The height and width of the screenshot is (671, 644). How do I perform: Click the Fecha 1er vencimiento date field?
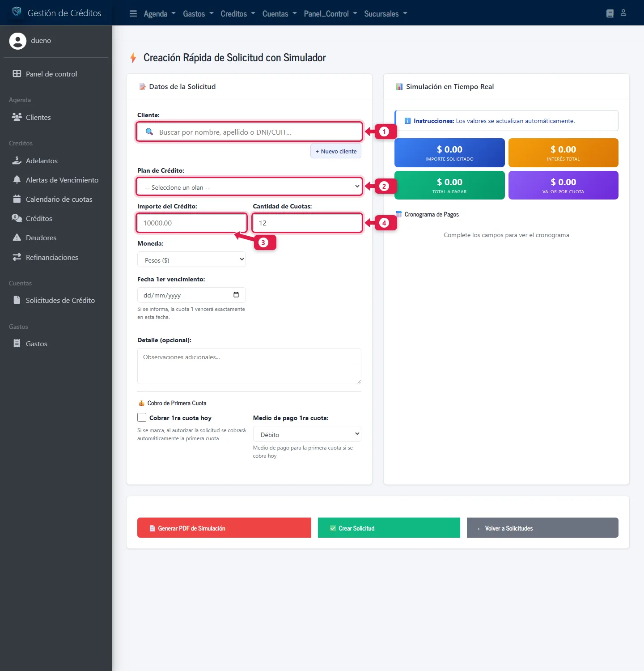pyautogui.click(x=191, y=295)
